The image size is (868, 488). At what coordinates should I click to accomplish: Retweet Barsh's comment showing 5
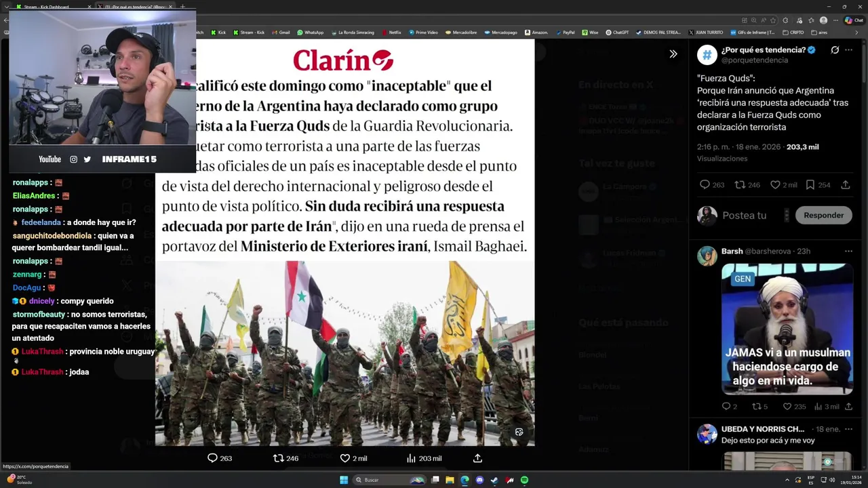[x=757, y=407]
